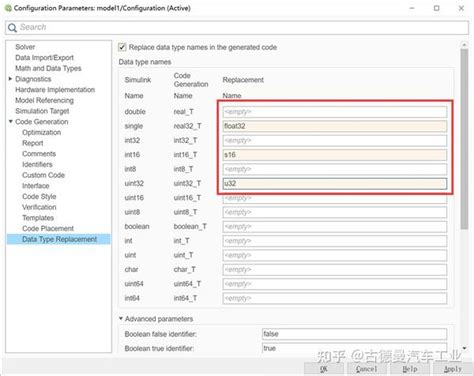The image size is (474, 376).
Task: Maximize the Configuration Parameters window
Action: click(436, 8)
